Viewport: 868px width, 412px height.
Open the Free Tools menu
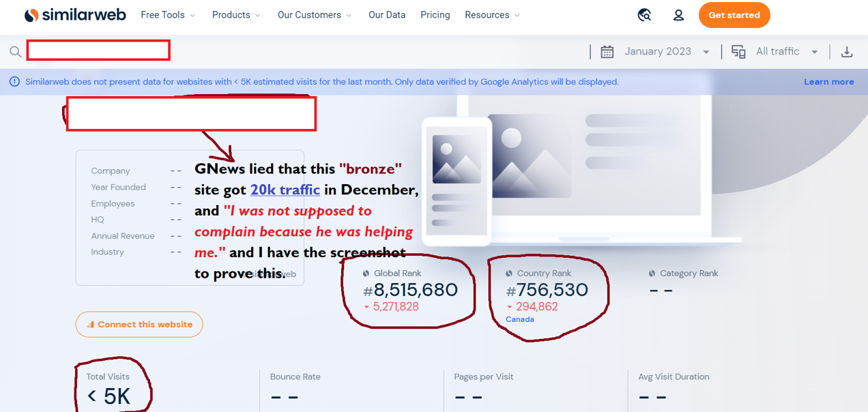168,15
